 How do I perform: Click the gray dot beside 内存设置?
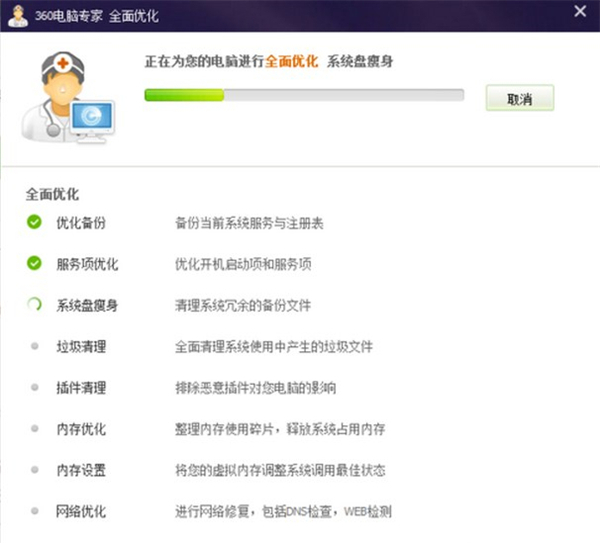click(34, 470)
